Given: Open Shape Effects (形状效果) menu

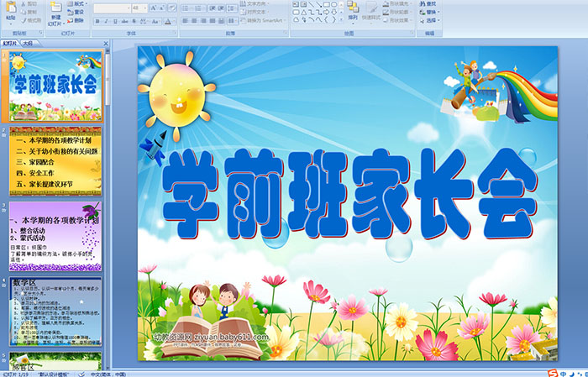Looking at the screenshot, I should 396,20.
